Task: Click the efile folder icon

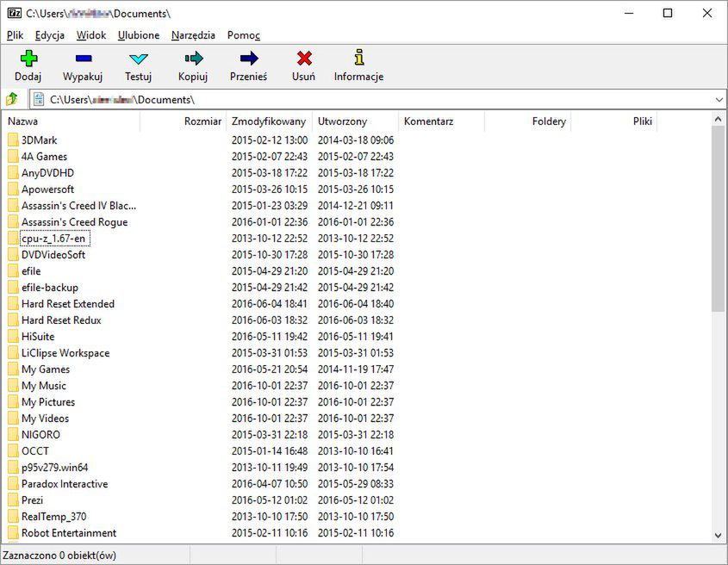Action: click(13, 271)
